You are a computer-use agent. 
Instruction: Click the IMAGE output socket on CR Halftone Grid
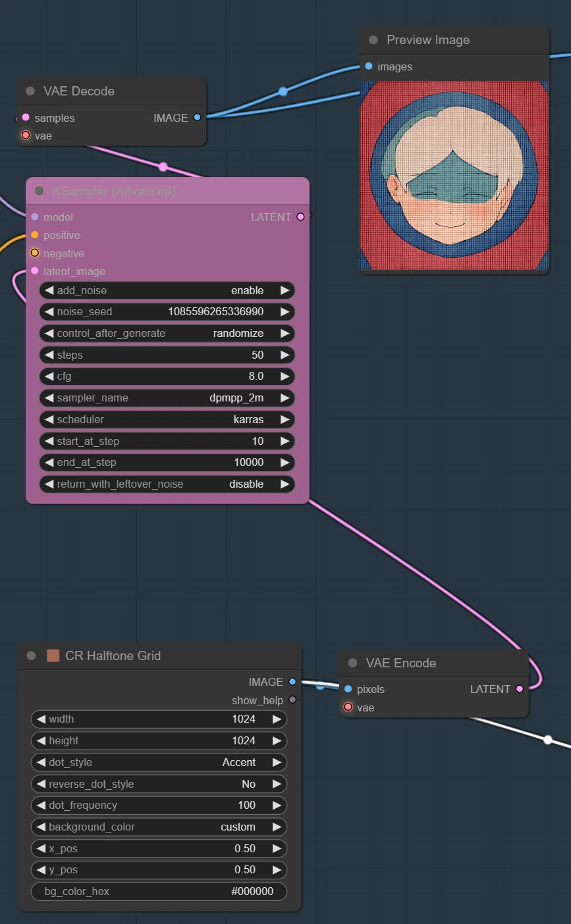click(x=292, y=682)
